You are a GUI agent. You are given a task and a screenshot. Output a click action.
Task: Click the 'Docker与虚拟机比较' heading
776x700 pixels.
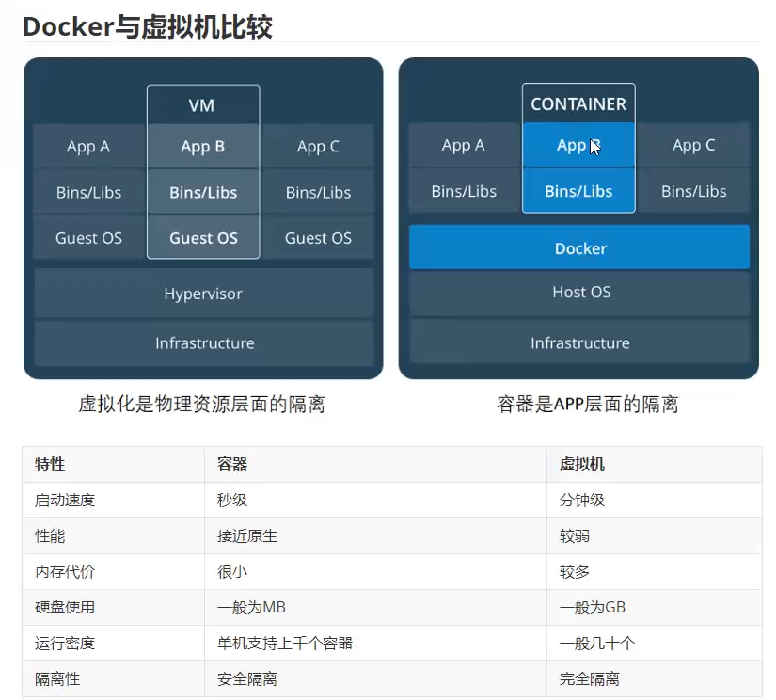click(148, 26)
